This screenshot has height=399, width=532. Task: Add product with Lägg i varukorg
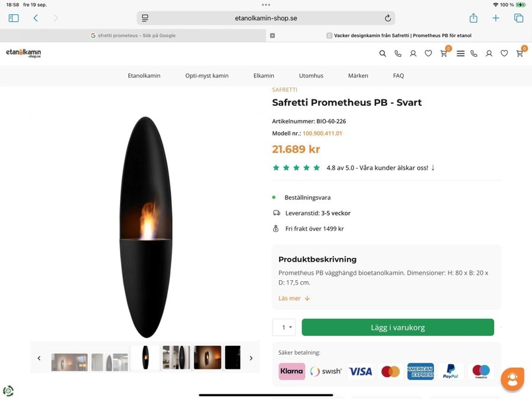point(397,327)
